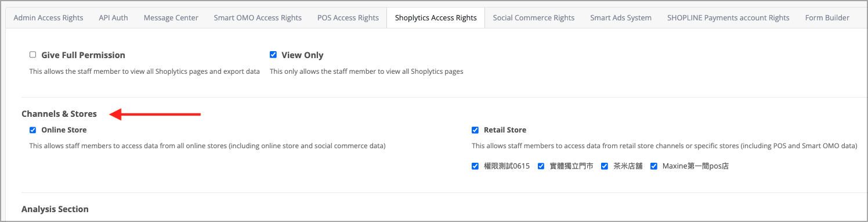Uncheck the View Only checkbox
This screenshot has height=222, width=868.
point(273,55)
